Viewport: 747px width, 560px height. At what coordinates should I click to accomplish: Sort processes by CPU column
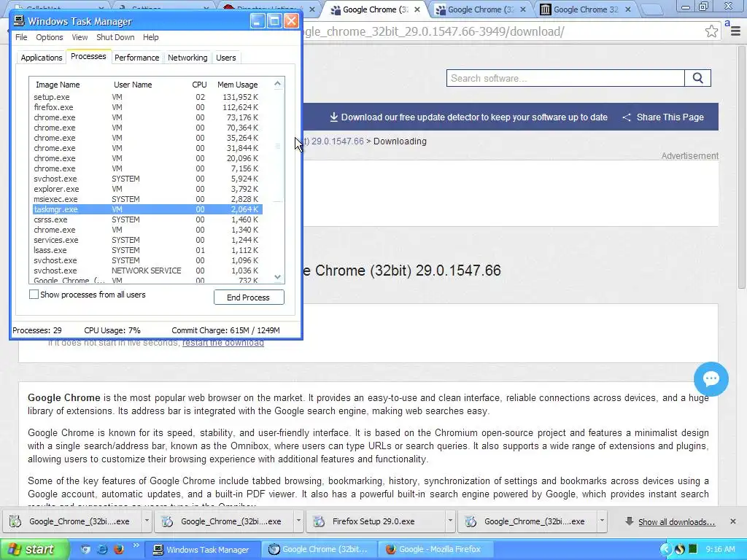pyautogui.click(x=199, y=85)
